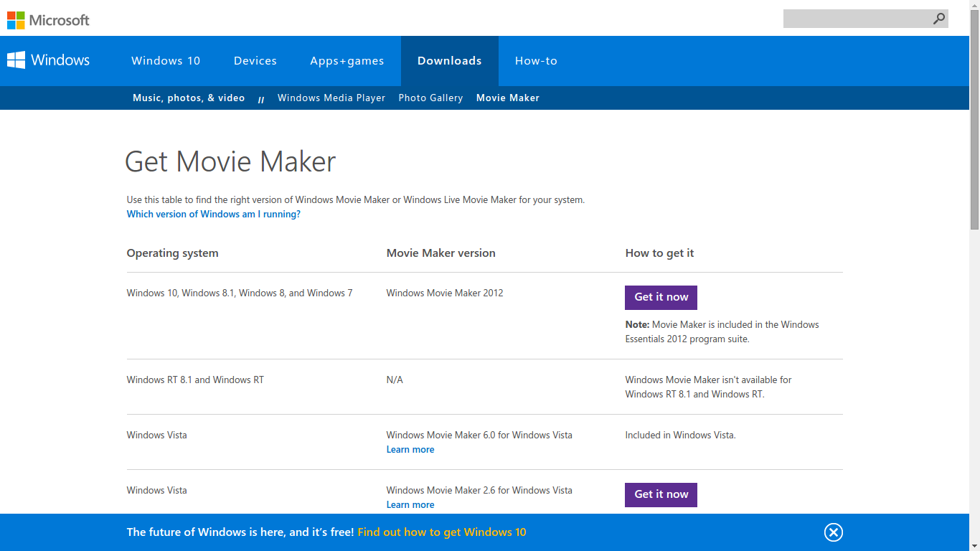Click 'Included in Windows Vista.' text
Image resolution: width=980 pixels, height=551 pixels.
tap(681, 435)
